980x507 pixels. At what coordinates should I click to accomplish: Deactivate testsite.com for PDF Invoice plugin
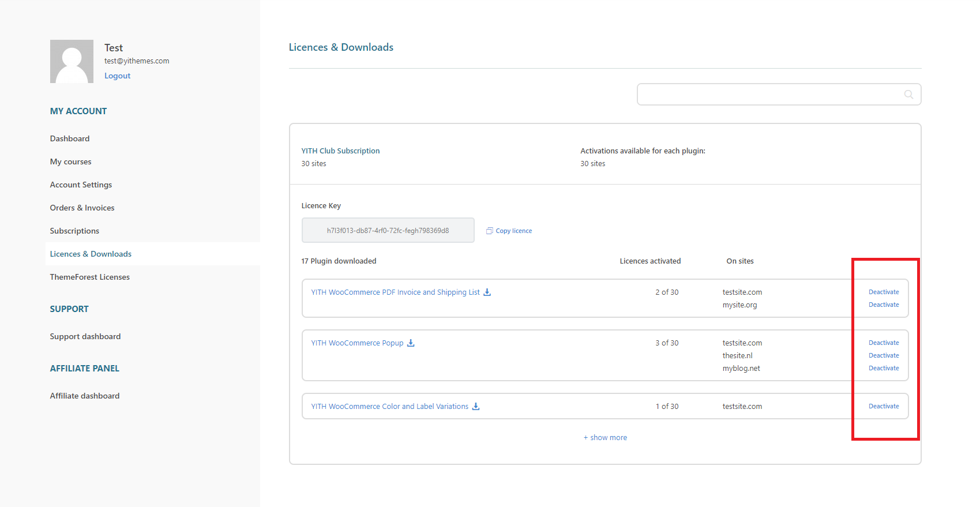coord(884,292)
